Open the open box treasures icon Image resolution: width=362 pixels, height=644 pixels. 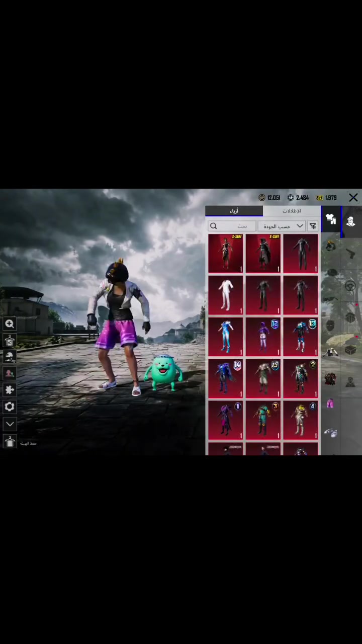coord(350,350)
